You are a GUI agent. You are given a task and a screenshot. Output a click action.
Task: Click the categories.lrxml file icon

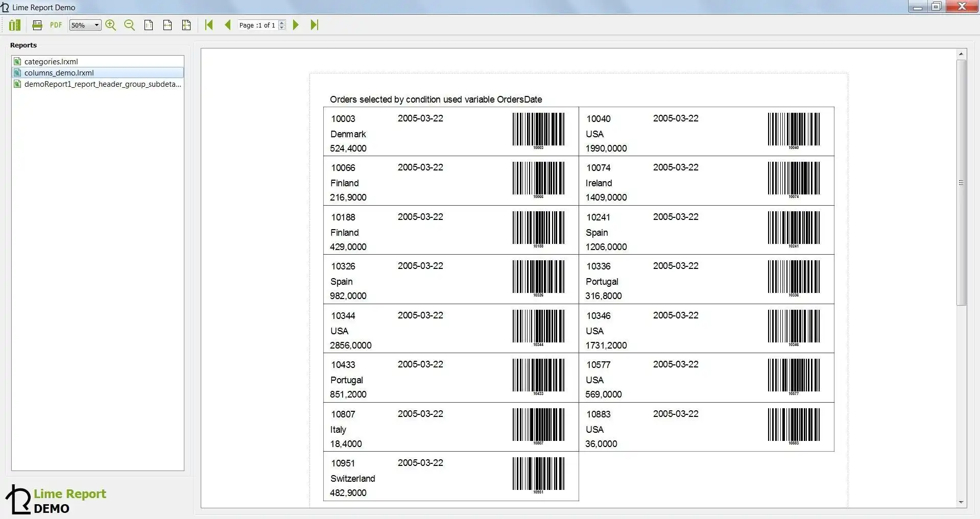pyautogui.click(x=17, y=61)
